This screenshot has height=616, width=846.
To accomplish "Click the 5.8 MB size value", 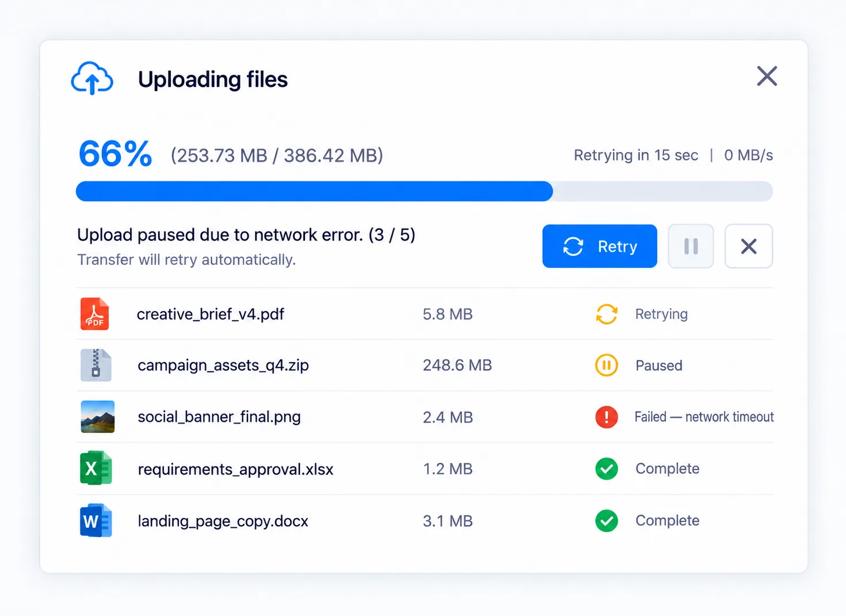I will (448, 314).
